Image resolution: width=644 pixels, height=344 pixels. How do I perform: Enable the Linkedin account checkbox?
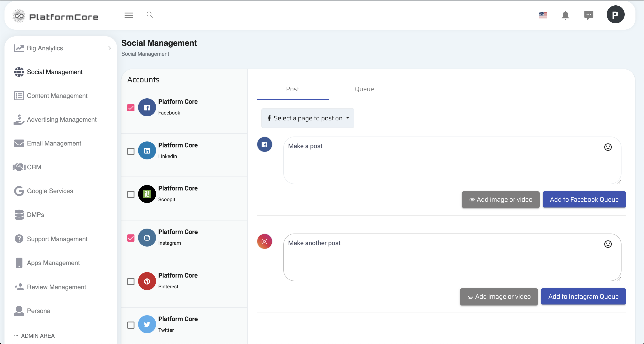(x=131, y=151)
